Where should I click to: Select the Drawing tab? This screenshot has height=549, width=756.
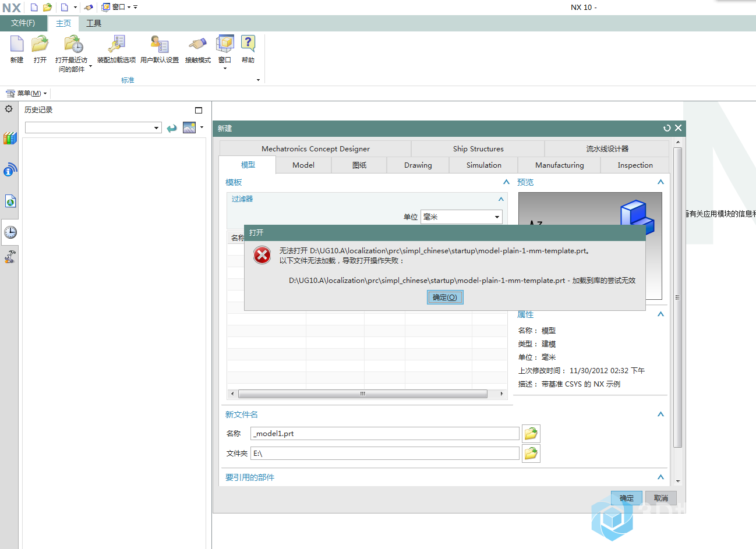point(418,165)
